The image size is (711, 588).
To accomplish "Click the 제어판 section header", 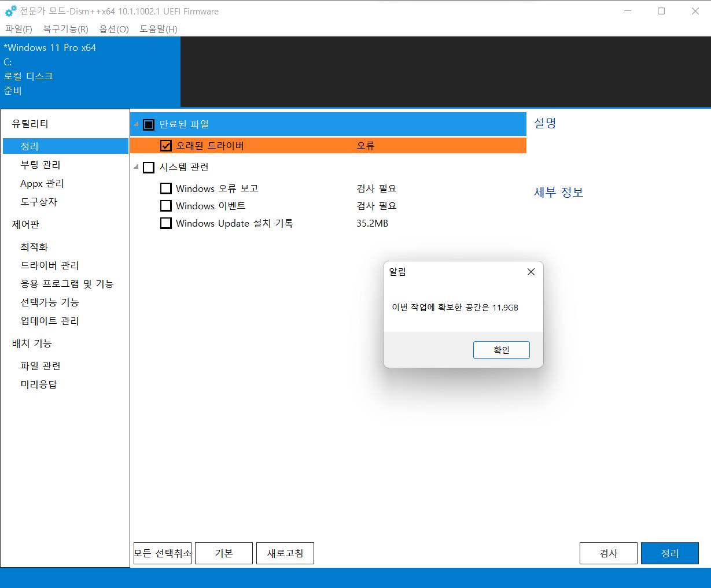I will click(x=25, y=224).
